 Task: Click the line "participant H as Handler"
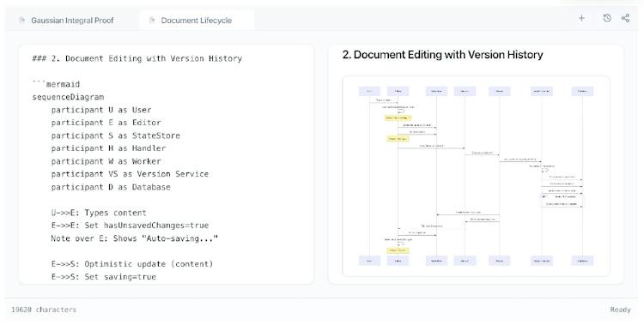point(108,148)
